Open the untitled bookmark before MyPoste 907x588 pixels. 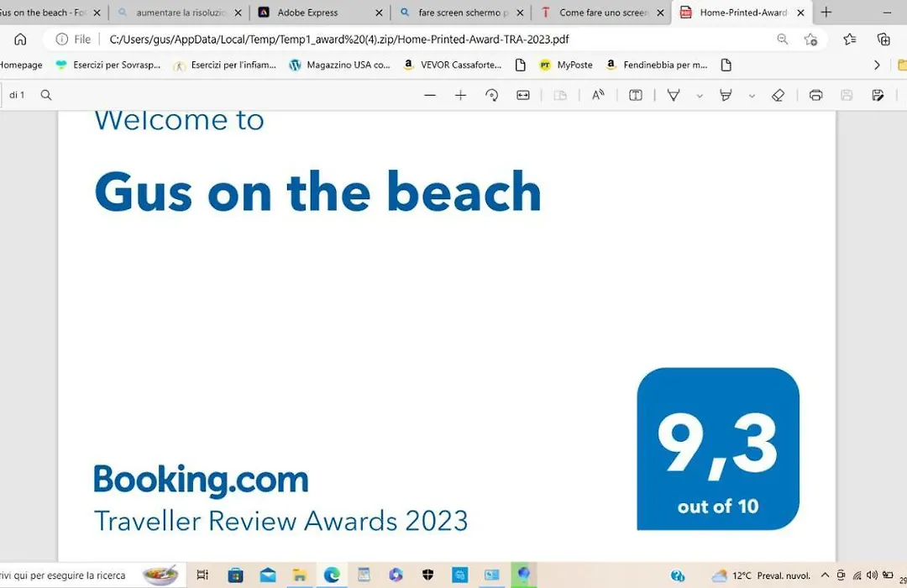click(x=520, y=65)
